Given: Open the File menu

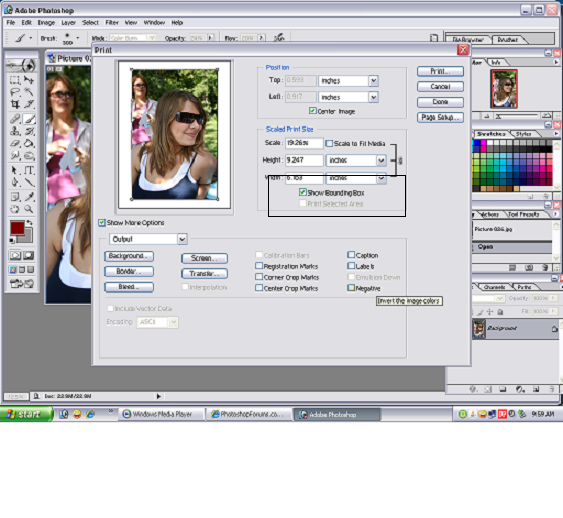Looking at the screenshot, I should (11, 23).
